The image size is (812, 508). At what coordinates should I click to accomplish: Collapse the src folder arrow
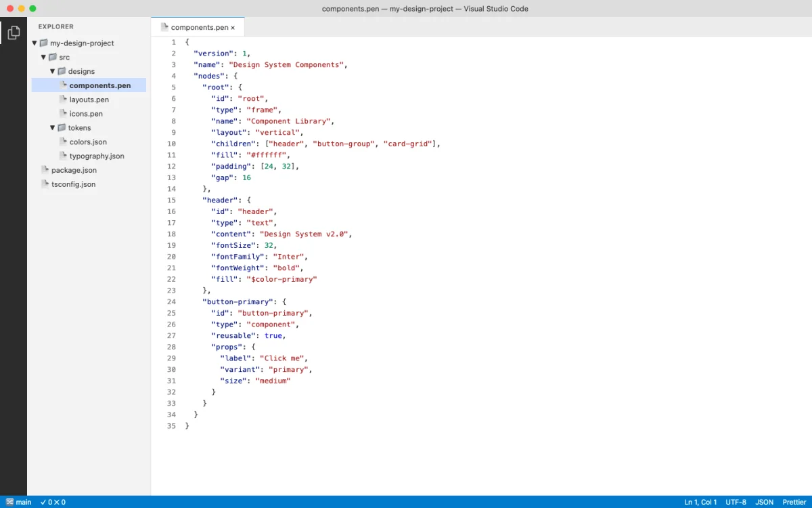click(44, 58)
